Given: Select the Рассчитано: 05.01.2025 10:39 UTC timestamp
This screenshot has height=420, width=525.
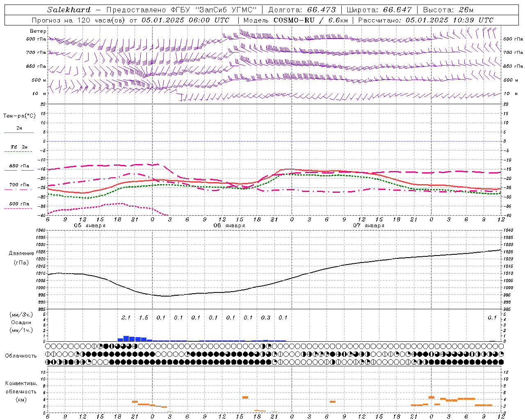Looking at the screenshot, I should (x=426, y=20).
